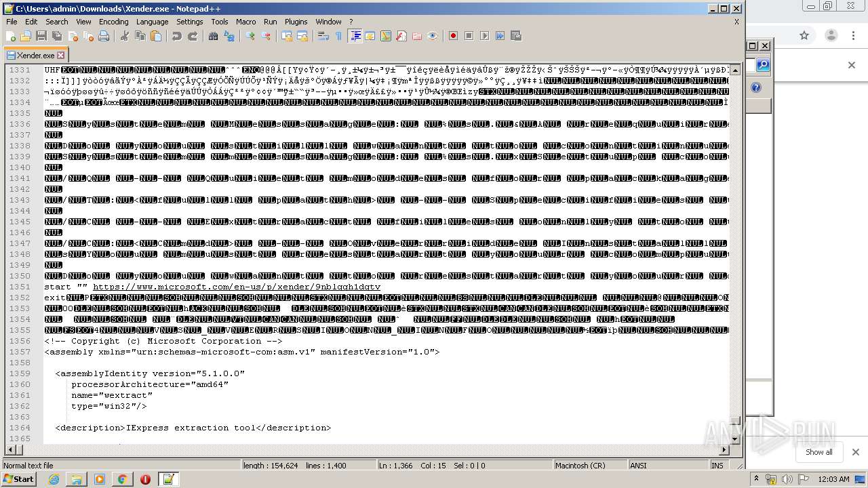The height and width of the screenshot is (488, 868).
Task: Click the New file toolbar icon
Action: tap(11, 36)
